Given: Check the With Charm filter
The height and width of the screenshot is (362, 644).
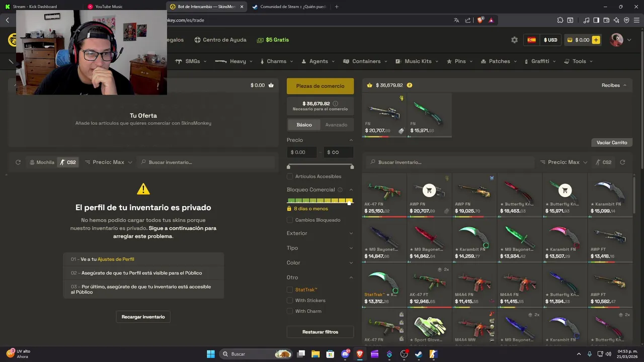Looking at the screenshot, I should tap(290, 311).
